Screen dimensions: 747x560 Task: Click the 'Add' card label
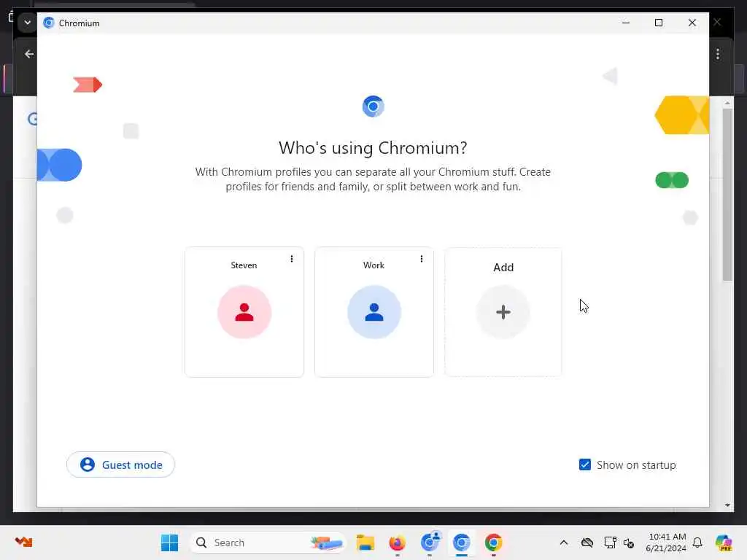(x=503, y=267)
